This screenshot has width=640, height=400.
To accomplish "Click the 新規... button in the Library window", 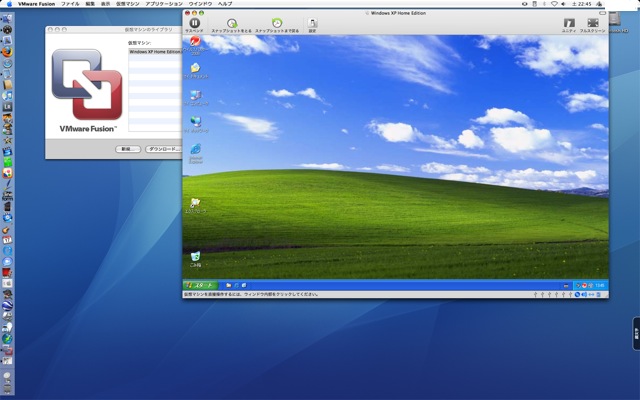I will point(128,149).
